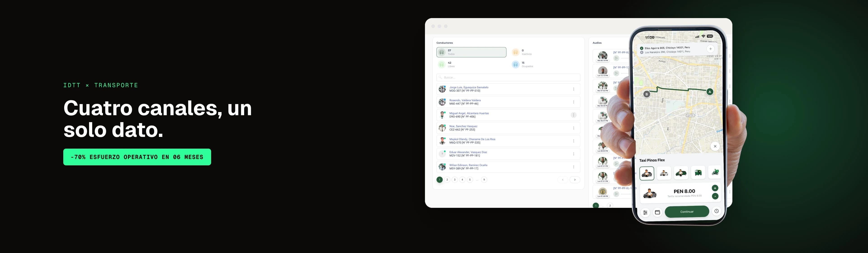Open options menu for Jorge Luis Egusquiza

coord(573,89)
